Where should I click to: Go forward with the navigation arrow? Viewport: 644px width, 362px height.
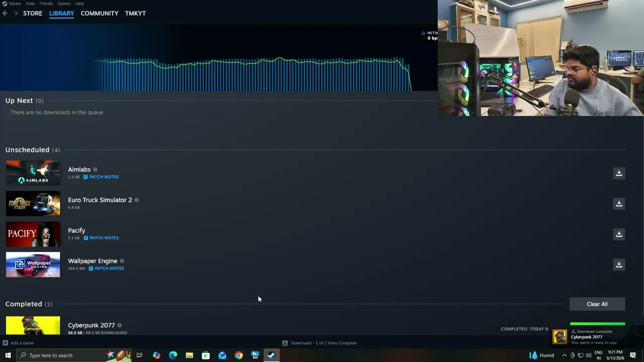pos(16,13)
